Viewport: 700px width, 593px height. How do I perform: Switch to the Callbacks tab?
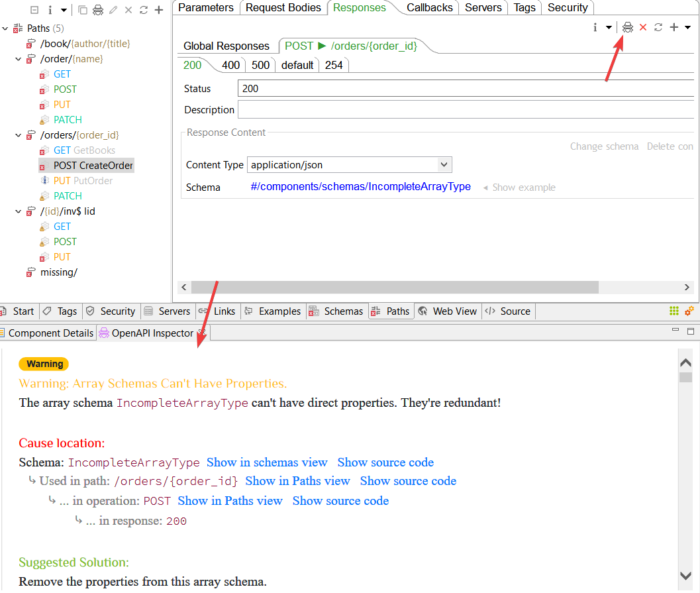tap(429, 8)
